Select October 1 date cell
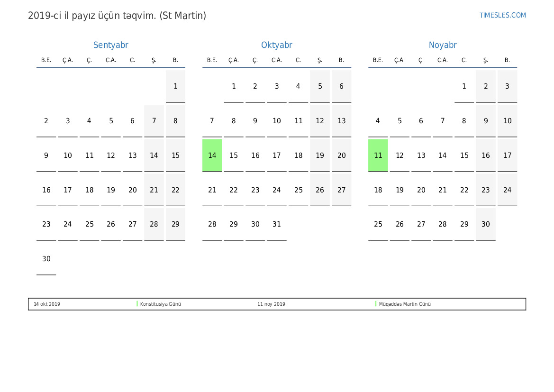 [233, 86]
